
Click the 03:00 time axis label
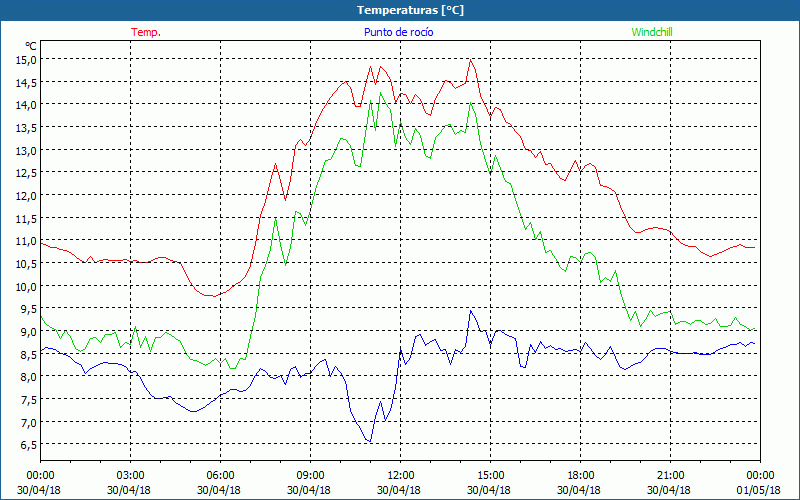point(131,476)
